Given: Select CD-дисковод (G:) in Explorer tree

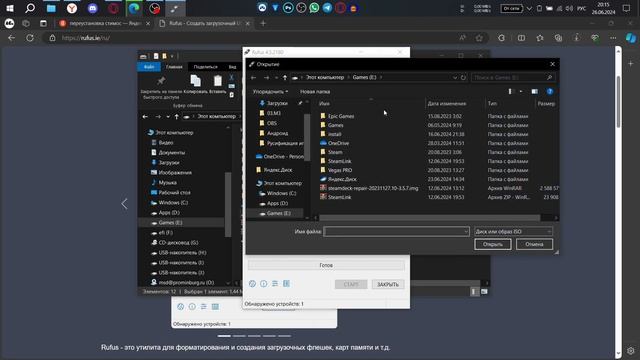Looking at the screenshot, I should [x=178, y=242].
